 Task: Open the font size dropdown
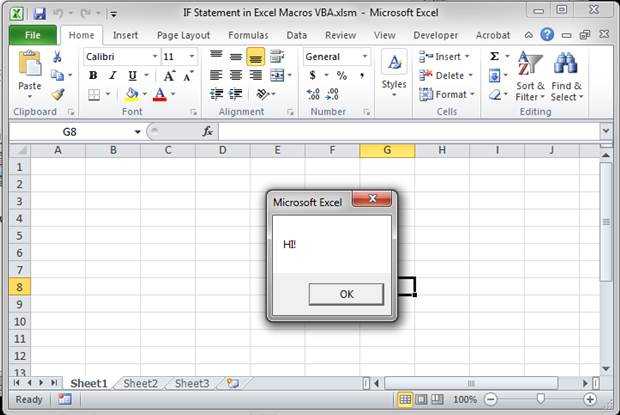click(x=192, y=57)
